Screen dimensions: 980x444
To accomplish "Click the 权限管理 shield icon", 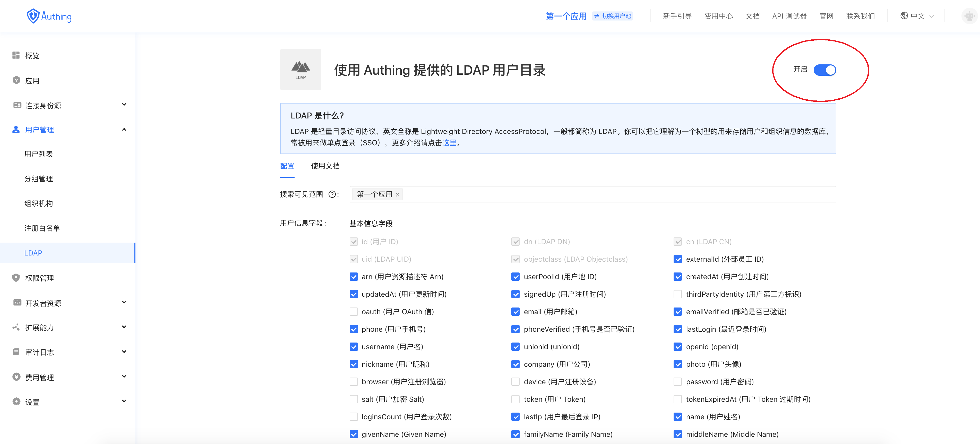I will coord(16,278).
